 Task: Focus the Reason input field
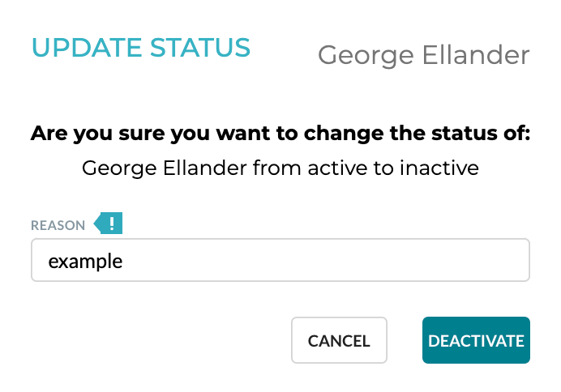[x=280, y=260]
